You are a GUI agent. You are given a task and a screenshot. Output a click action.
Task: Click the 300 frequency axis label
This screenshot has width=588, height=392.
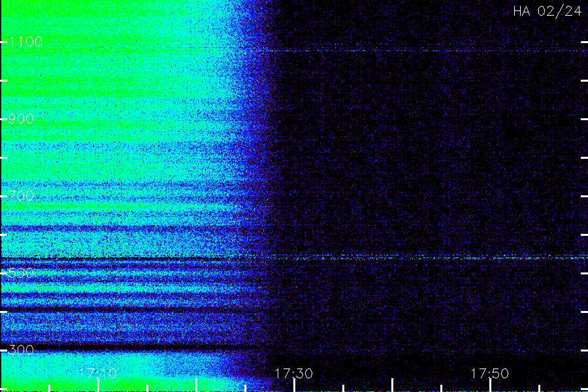point(21,350)
